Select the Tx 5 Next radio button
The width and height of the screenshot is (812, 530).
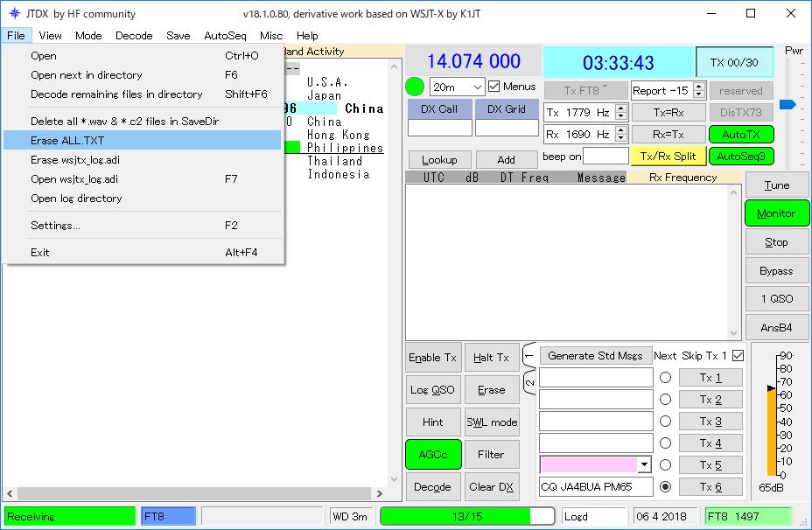coord(666,464)
